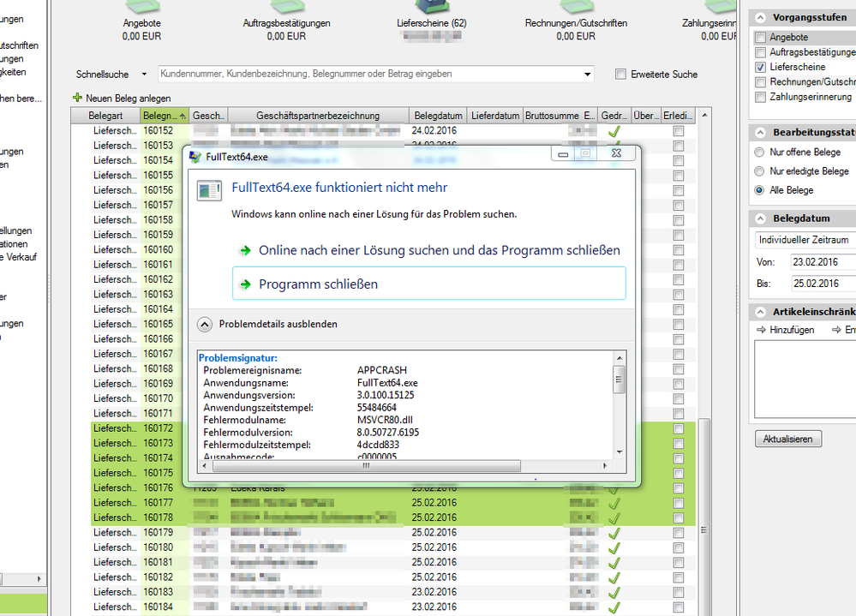The image size is (856, 616).
Task: Collapse the Belegdatum panel
Action: tap(761, 218)
